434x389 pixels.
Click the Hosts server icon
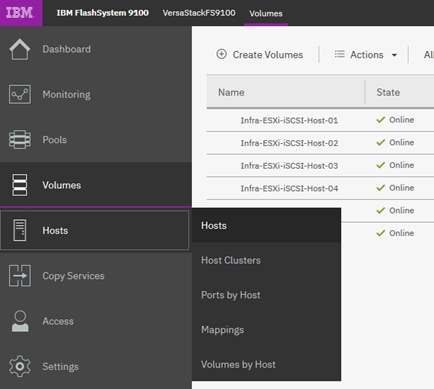coord(20,230)
